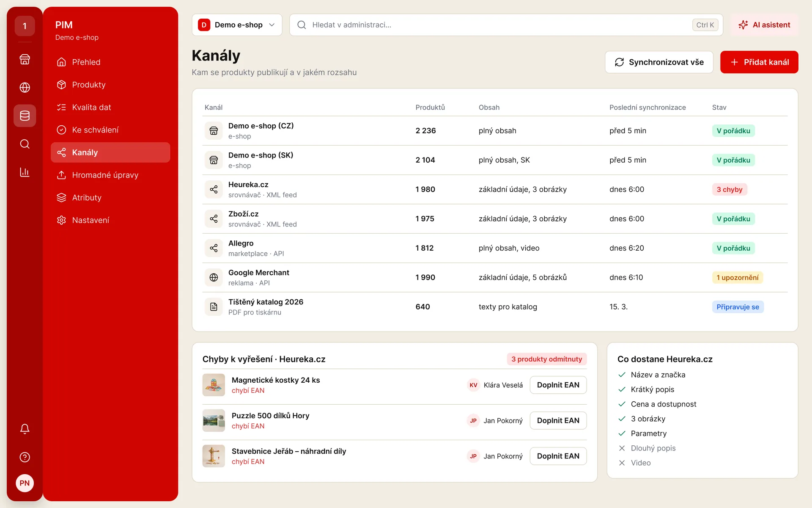Click the Demo e-shop (SK) store icon
This screenshot has height=508, width=812.
214,160
